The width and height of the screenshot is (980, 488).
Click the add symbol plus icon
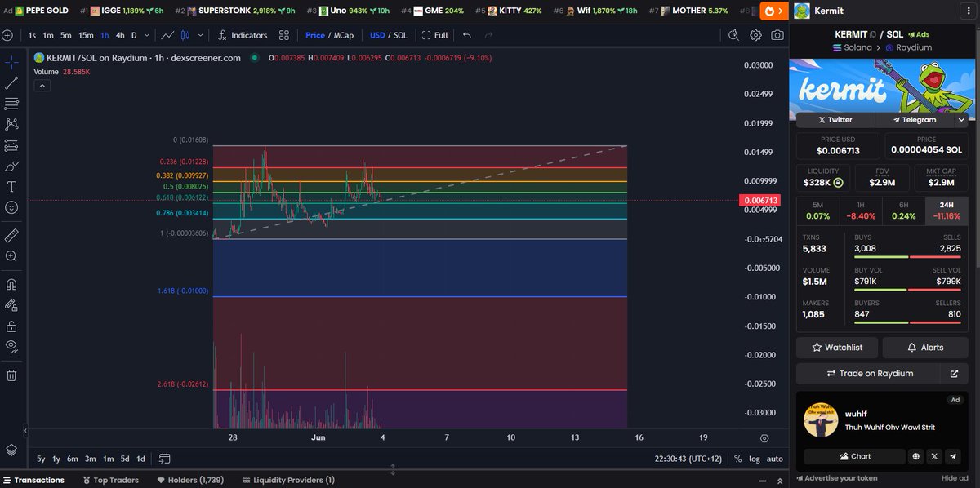(x=7, y=35)
